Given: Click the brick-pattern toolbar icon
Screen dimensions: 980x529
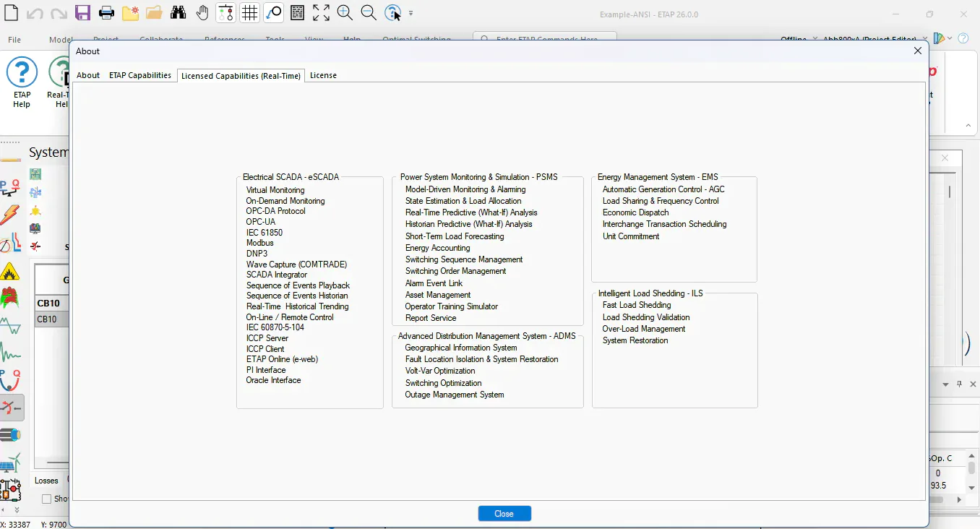Looking at the screenshot, I should [297, 13].
